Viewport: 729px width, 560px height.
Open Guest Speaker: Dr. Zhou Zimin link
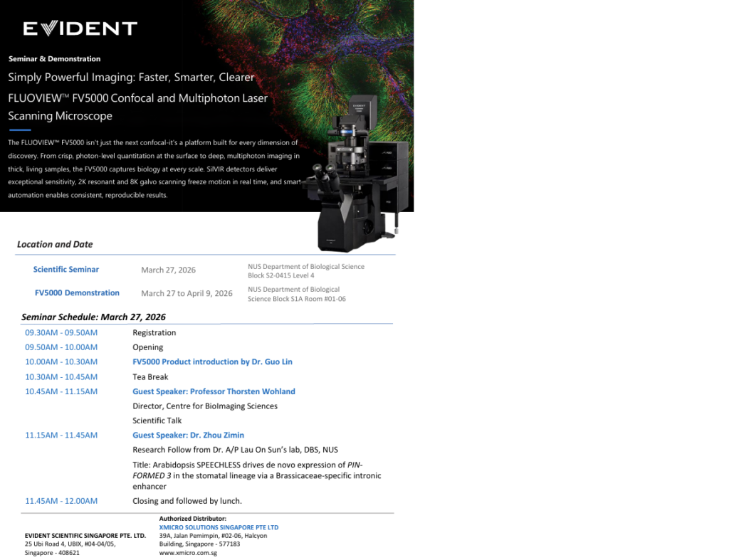tap(188, 435)
